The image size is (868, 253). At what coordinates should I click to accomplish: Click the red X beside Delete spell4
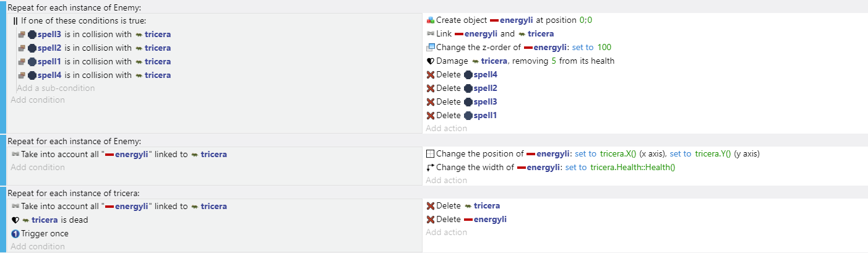(x=431, y=75)
